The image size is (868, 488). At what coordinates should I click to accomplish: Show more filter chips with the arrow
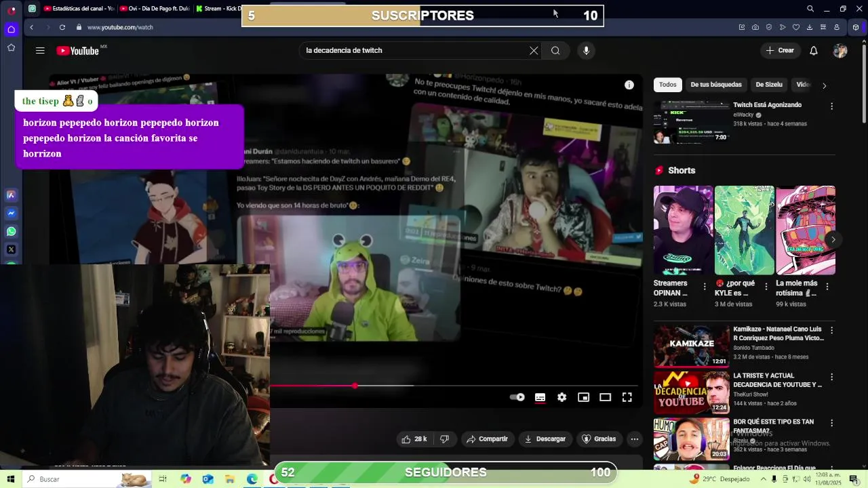click(824, 85)
